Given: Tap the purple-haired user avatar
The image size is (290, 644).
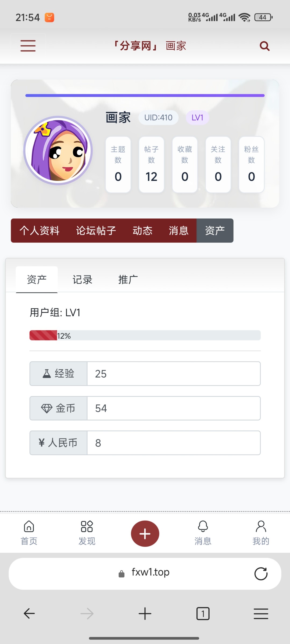Looking at the screenshot, I should coord(58,150).
